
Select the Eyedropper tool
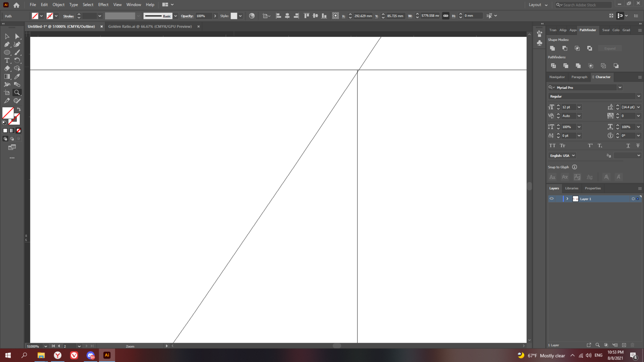coord(17,76)
